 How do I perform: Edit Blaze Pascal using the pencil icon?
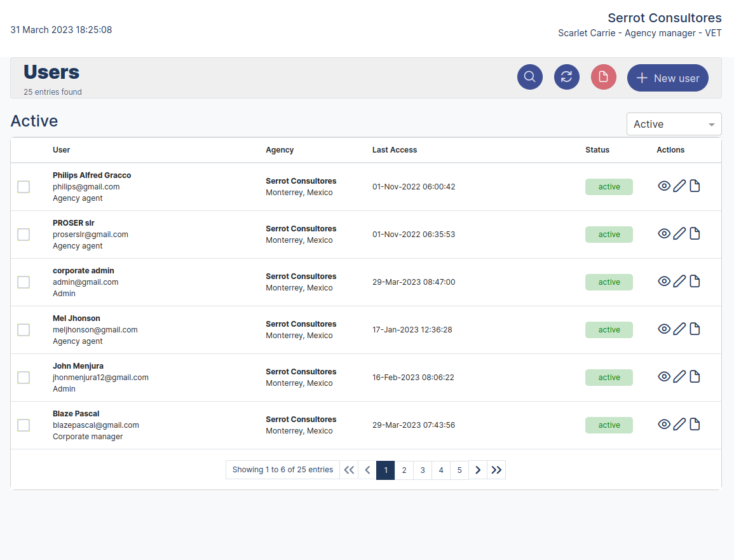tap(679, 423)
